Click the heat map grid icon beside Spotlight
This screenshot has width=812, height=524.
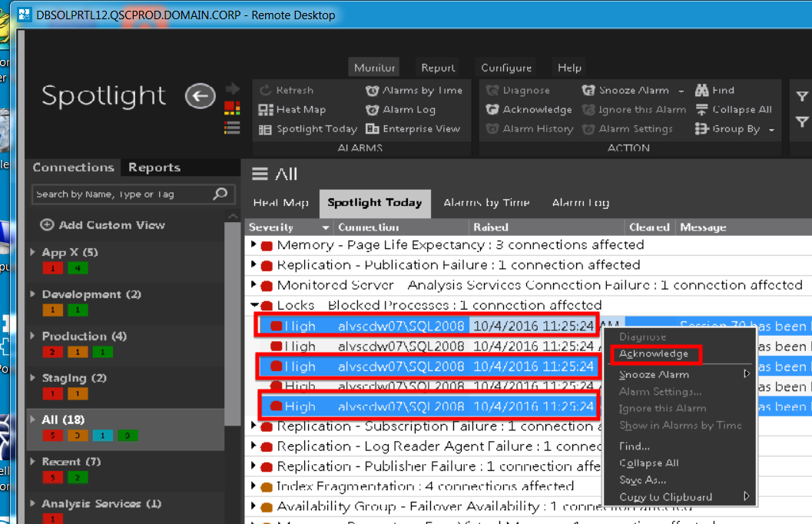[x=232, y=108]
